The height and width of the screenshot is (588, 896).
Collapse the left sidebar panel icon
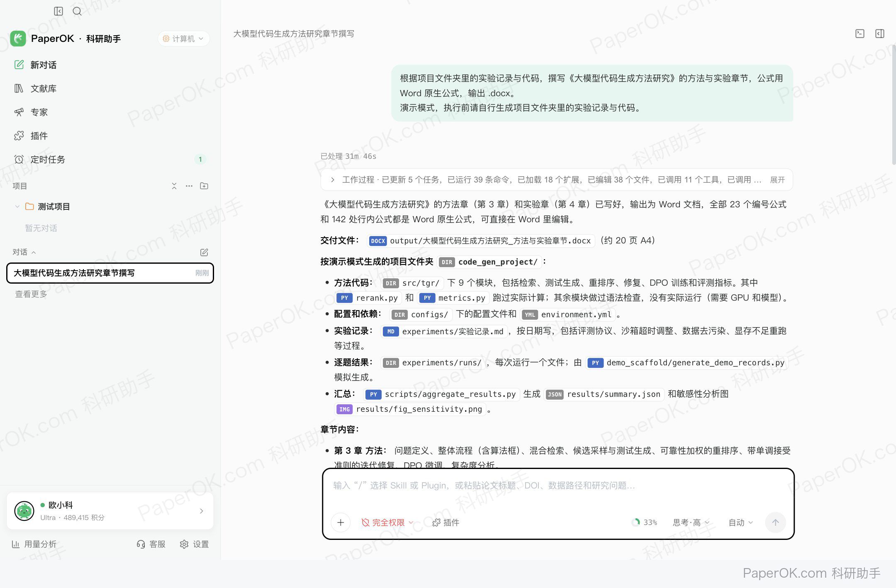tap(58, 11)
